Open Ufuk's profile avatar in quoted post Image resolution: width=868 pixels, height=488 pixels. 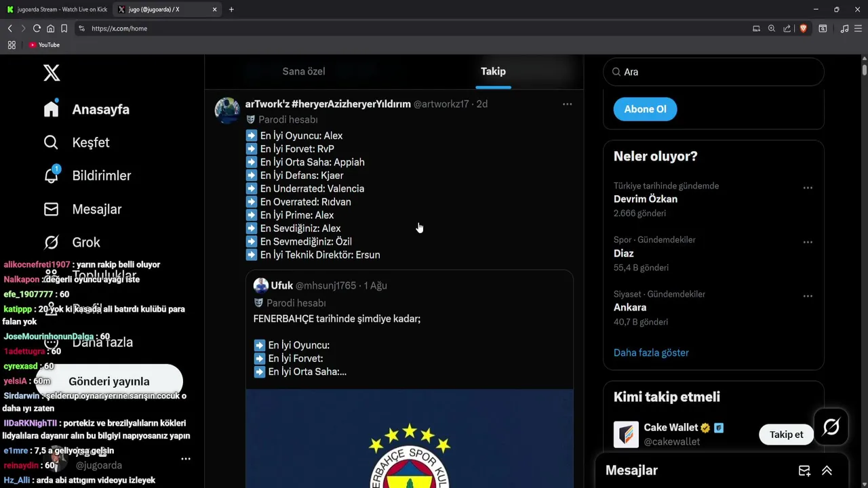(261, 285)
